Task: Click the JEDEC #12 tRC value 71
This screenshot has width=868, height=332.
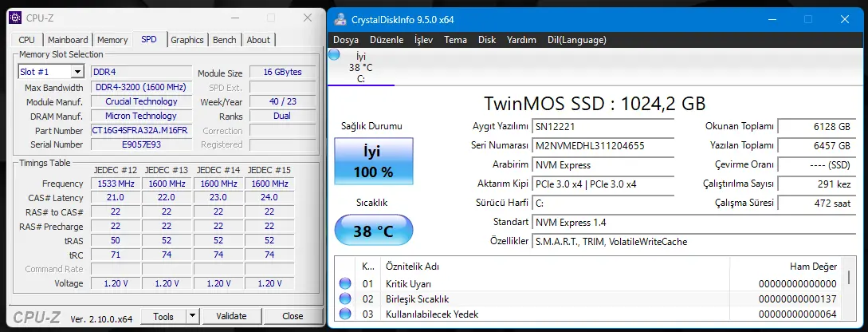Action: tap(116, 255)
